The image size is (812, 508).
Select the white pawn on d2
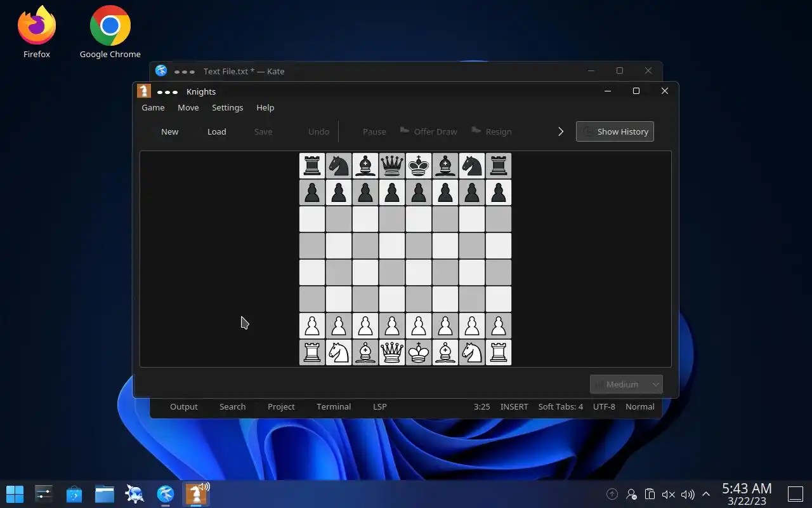[392, 326]
